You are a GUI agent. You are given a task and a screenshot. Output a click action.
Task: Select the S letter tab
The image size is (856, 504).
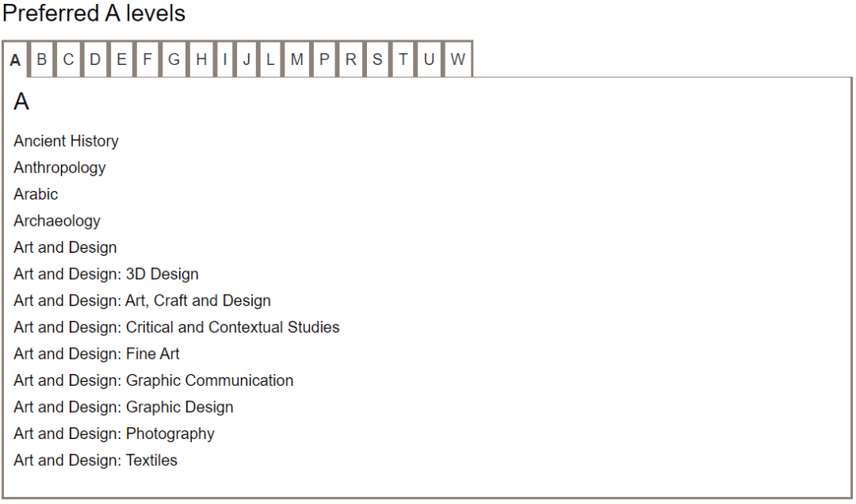click(377, 59)
